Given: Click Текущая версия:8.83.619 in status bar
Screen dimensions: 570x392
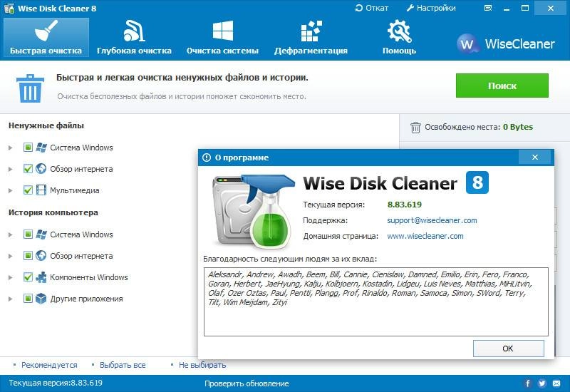Looking at the screenshot, I should (x=56, y=383).
